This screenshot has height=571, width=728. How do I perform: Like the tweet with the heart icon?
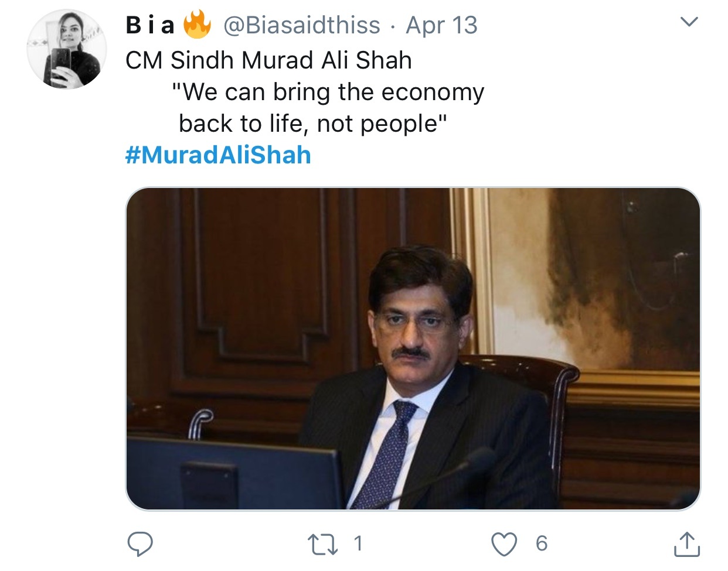point(504,544)
